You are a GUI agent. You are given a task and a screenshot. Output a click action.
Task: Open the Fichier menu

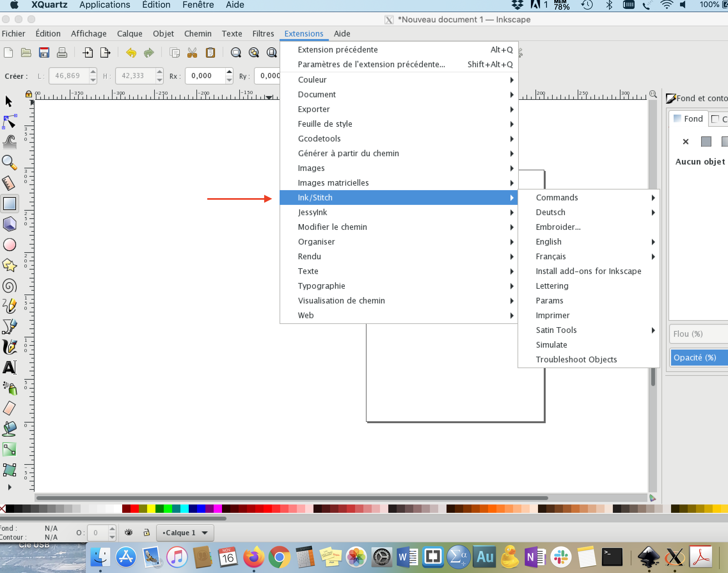point(13,34)
